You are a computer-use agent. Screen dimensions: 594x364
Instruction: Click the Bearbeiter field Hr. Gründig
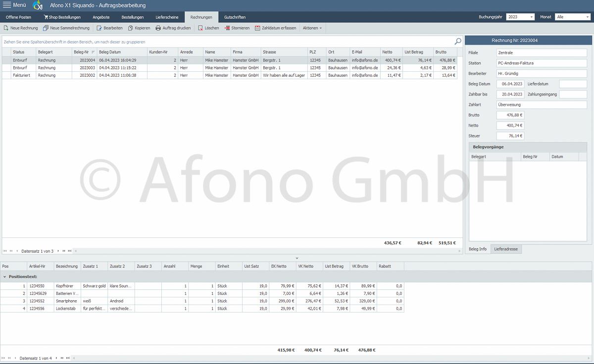[x=542, y=74]
